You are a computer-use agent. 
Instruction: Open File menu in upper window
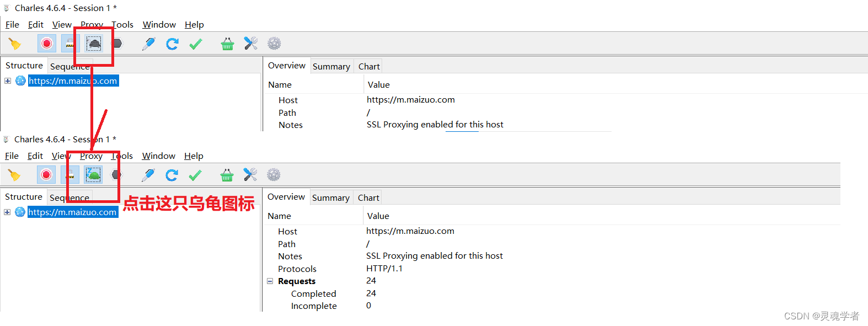(x=12, y=24)
